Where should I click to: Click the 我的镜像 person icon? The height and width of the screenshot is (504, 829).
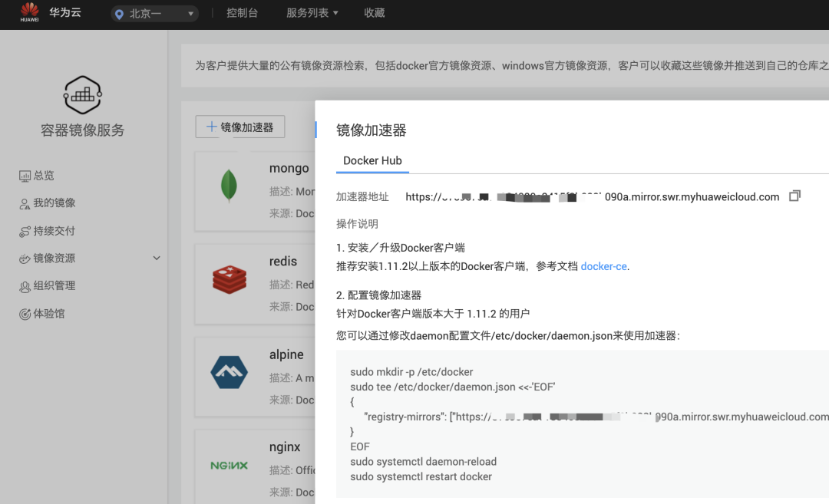point(25,203)
